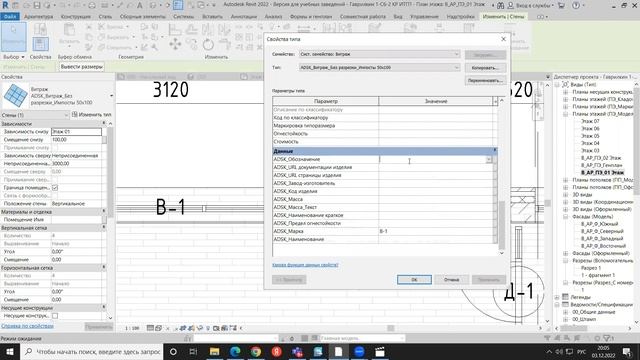The height and width of the screenshot is (360, 640).
Task: Click the Type Properties ribbon icon
Action: 40,30
